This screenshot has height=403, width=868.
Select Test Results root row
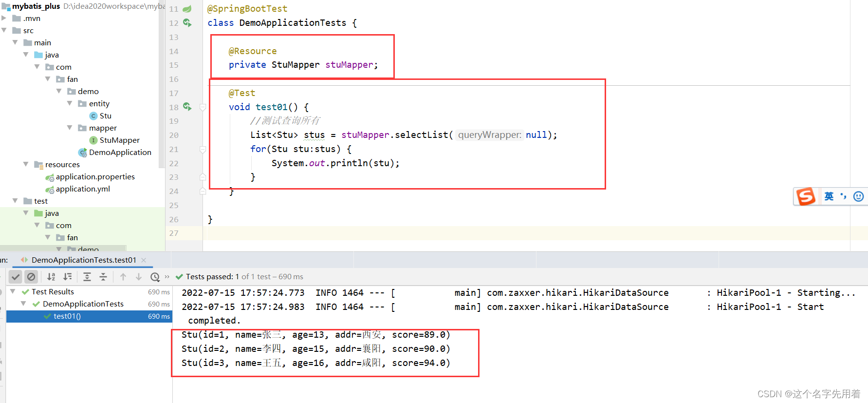[89, 291]
